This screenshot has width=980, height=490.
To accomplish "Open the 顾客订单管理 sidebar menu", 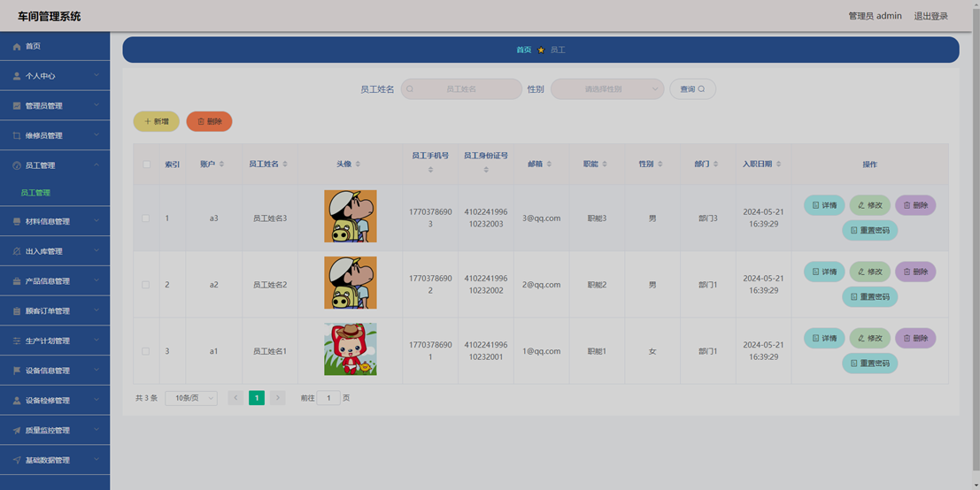I will (x=55, y=310).
